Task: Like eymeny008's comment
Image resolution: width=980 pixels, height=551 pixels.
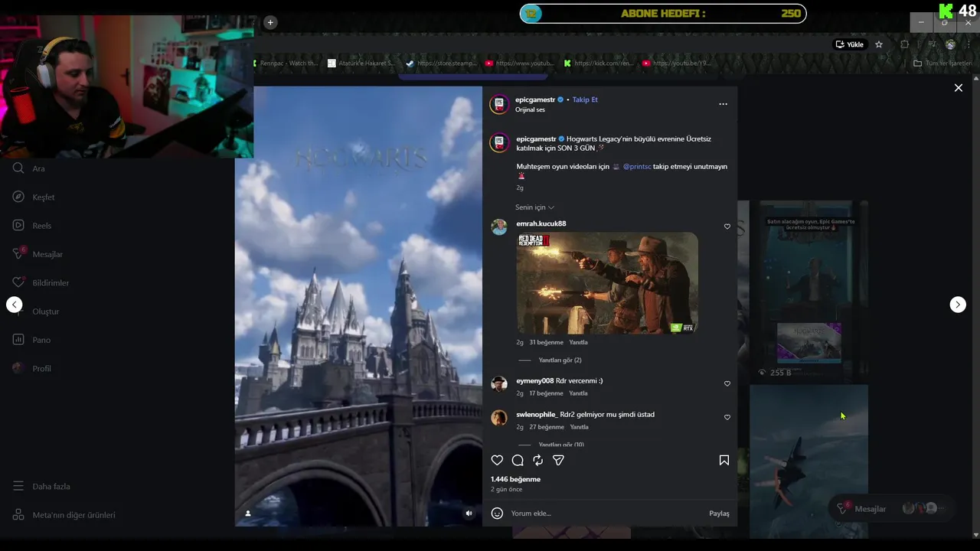Action: 727,383
